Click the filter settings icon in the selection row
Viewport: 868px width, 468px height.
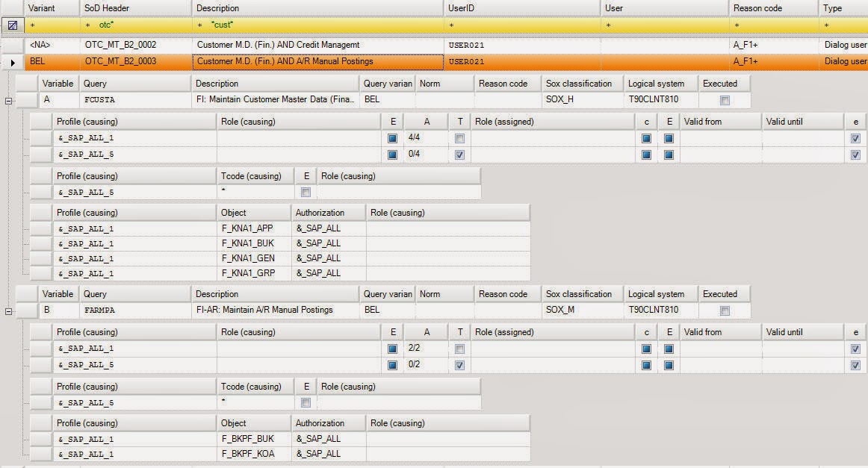(x=12, y=25)
